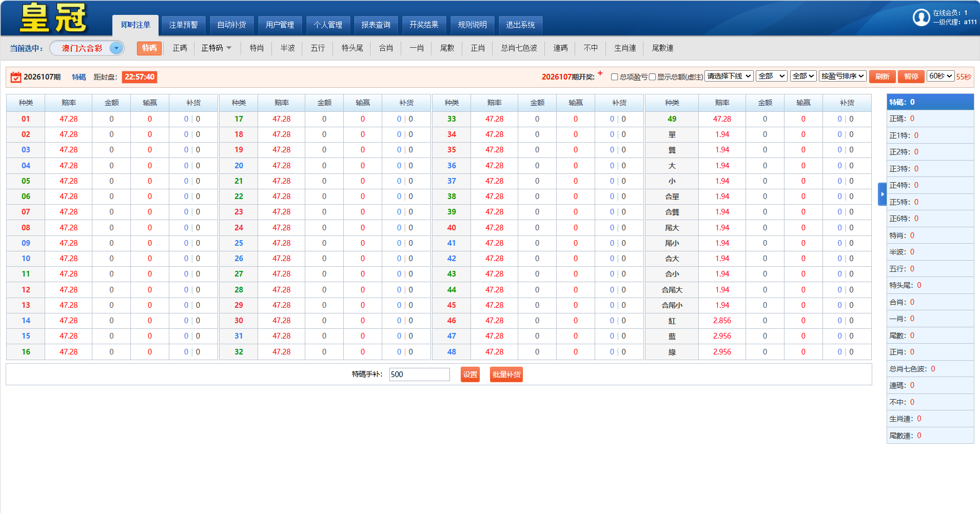Click the calendar icon beside 2026107期
The width and height of the screenshot is (980, 513).
click(16, 77)
